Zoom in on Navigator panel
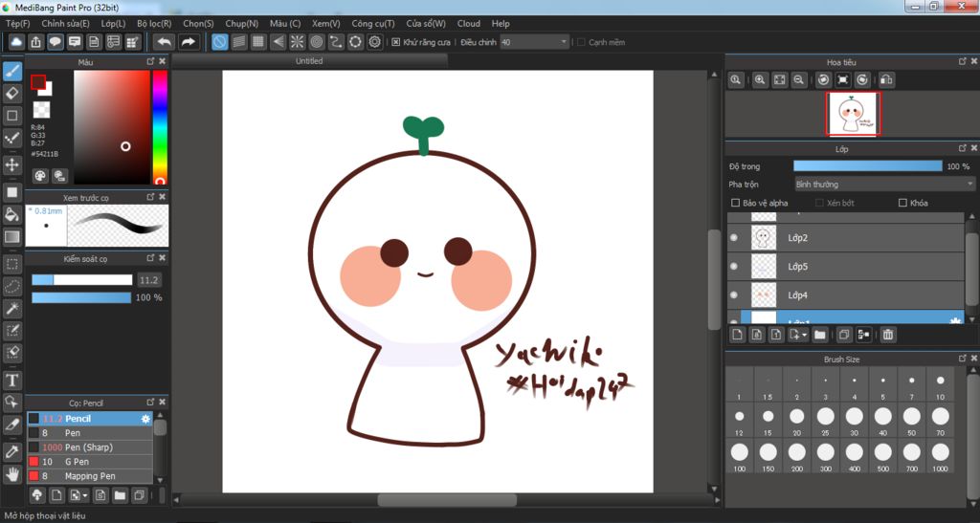Viewport: 980px width, 523px height. (x=760, y=80)
